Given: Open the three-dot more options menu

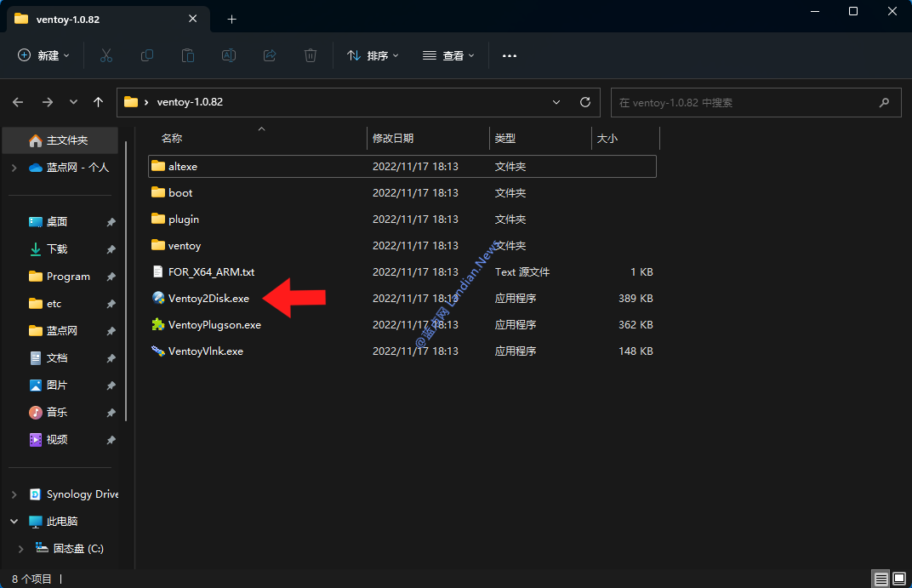Looking at the screenshot, I should click(x=510, y=56).
